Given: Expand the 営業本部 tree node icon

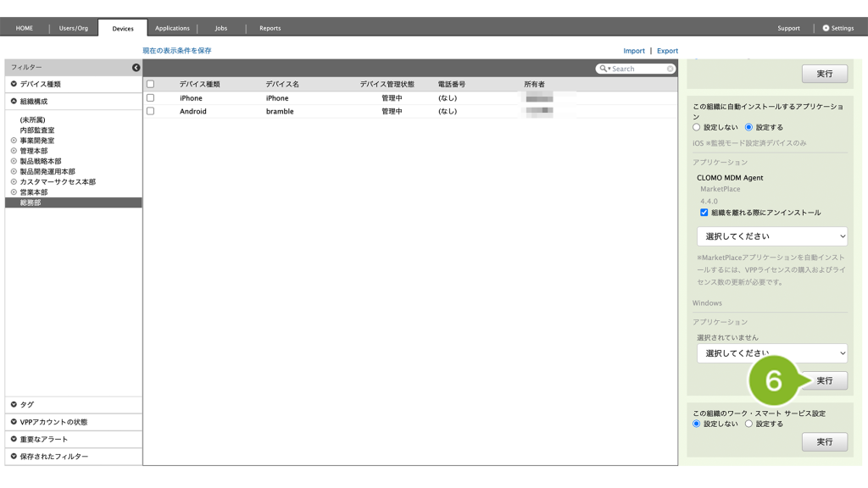Looking at the screenshot, I should pyautogui.click(x=14, y=192).
